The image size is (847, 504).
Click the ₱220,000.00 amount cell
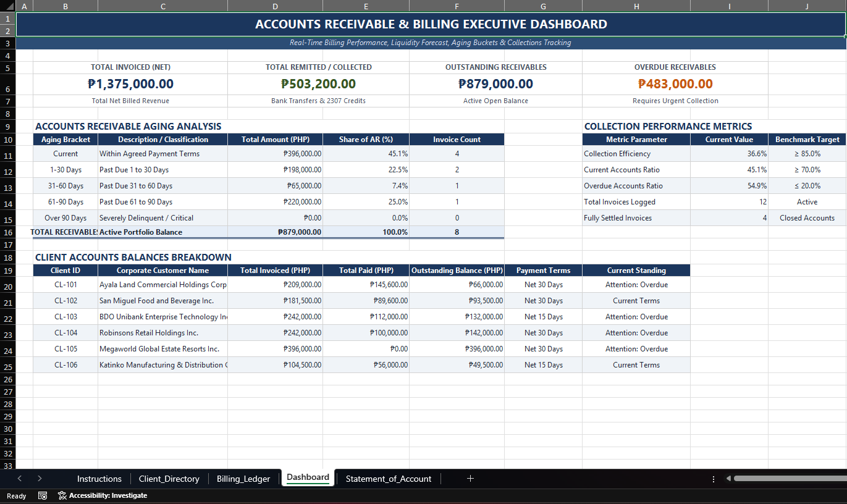coord(275,202)
